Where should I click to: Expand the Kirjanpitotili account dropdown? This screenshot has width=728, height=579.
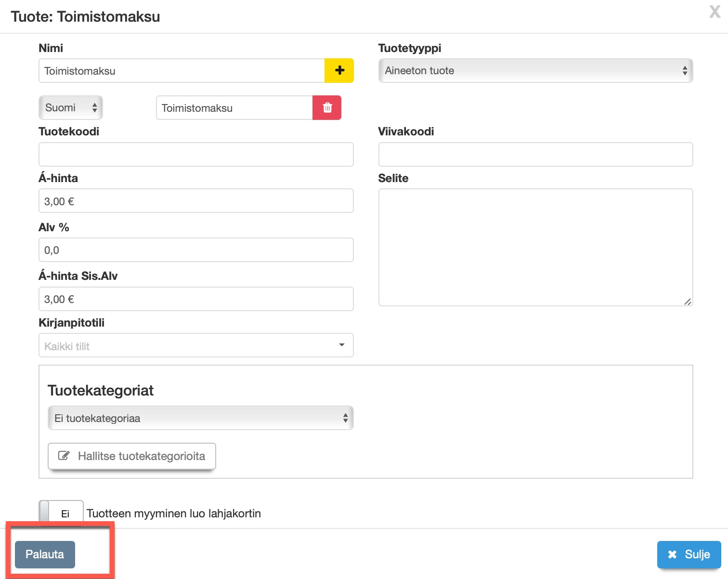196,345
